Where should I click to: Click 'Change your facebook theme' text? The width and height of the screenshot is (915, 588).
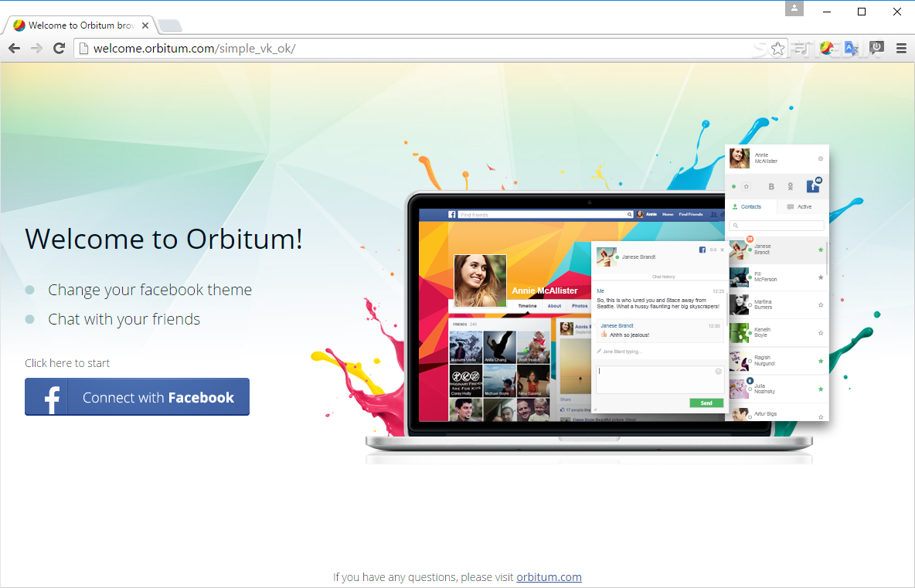pos(150,290)
